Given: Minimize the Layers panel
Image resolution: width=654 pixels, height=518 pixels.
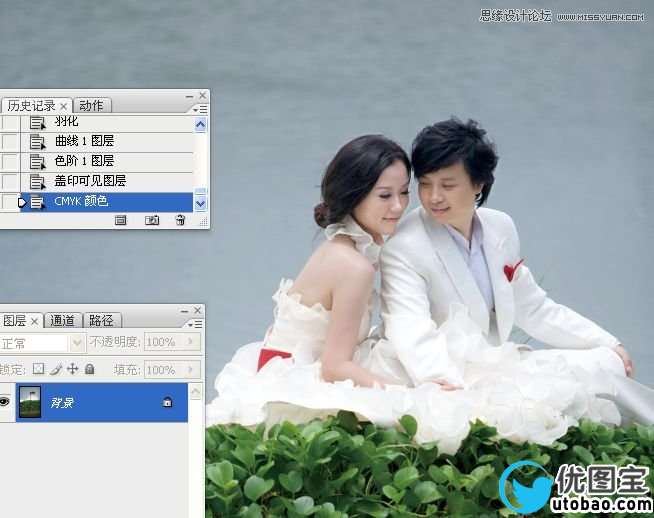Looking at the screenshot, I should coord(185,311).
